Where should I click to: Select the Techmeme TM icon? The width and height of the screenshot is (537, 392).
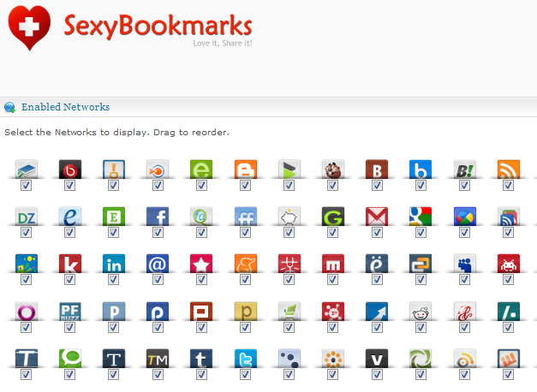coord(158,359)
